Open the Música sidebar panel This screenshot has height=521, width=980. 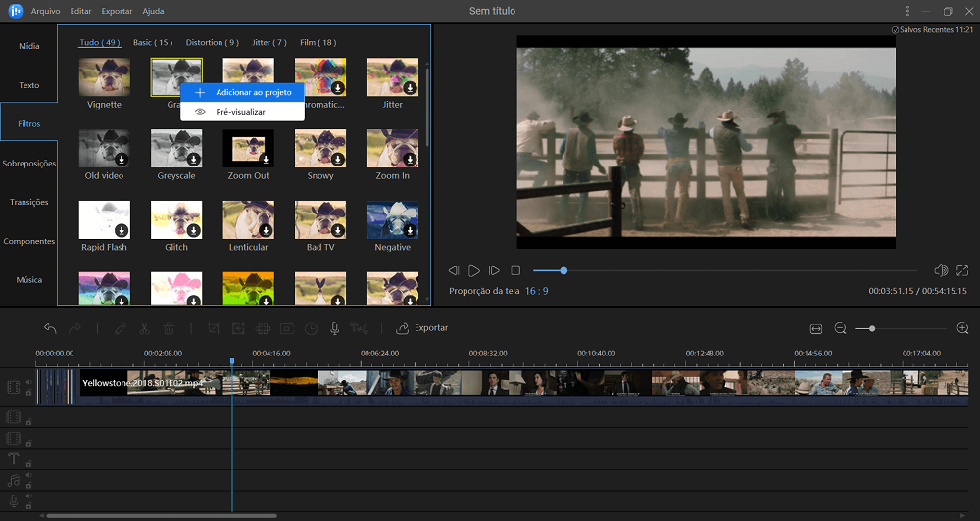pyautogui.click(x=28, y=280)
